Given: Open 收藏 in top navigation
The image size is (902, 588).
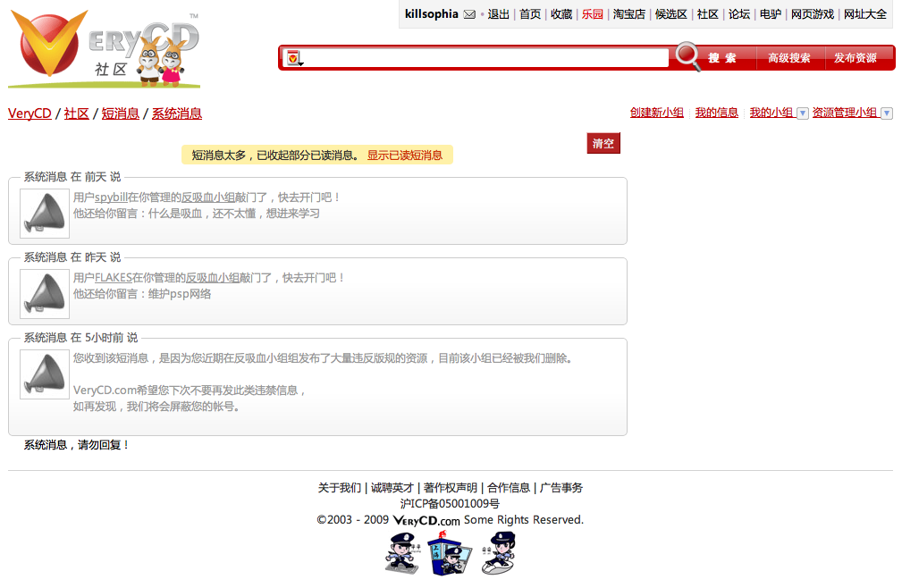Looking at the screenshot, I should pos(561,14).
